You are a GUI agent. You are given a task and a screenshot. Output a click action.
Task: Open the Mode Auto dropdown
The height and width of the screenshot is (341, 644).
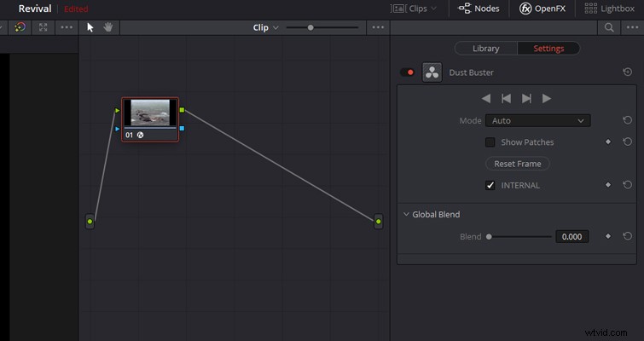538,121
